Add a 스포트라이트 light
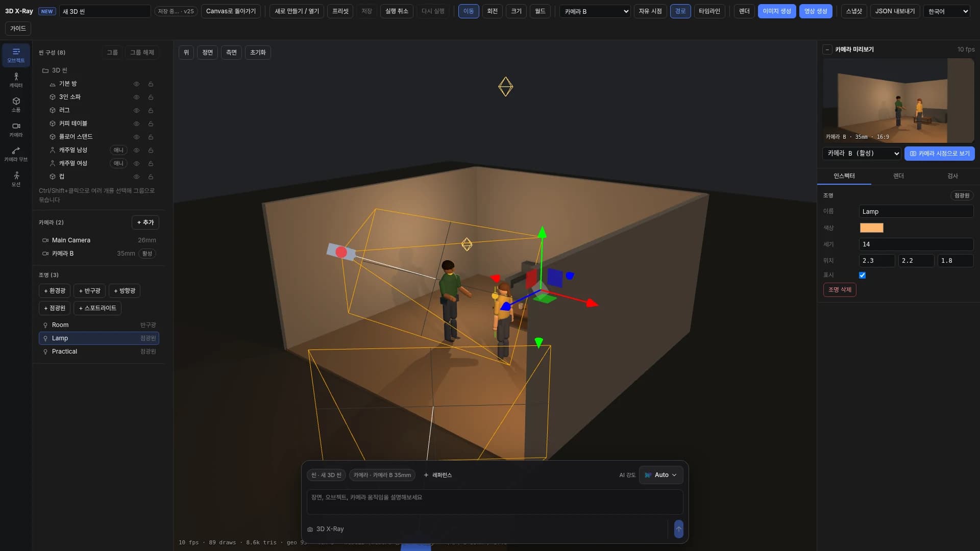The width and height of the screenshot is (980, 551). coord(97,308)
